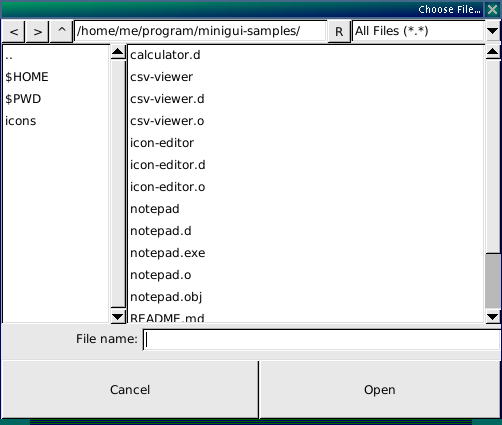The width and height of the screenshot is (502, 425).
Task: Select file csv-viewer.o
Action: coord(306,121)
